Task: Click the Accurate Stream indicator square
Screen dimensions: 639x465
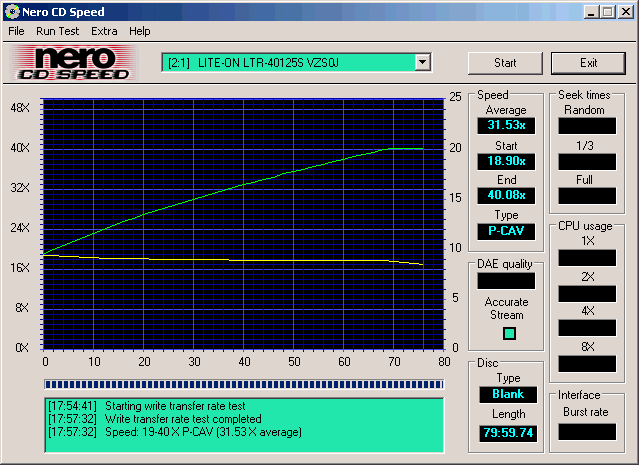Action: click(509, 333)
